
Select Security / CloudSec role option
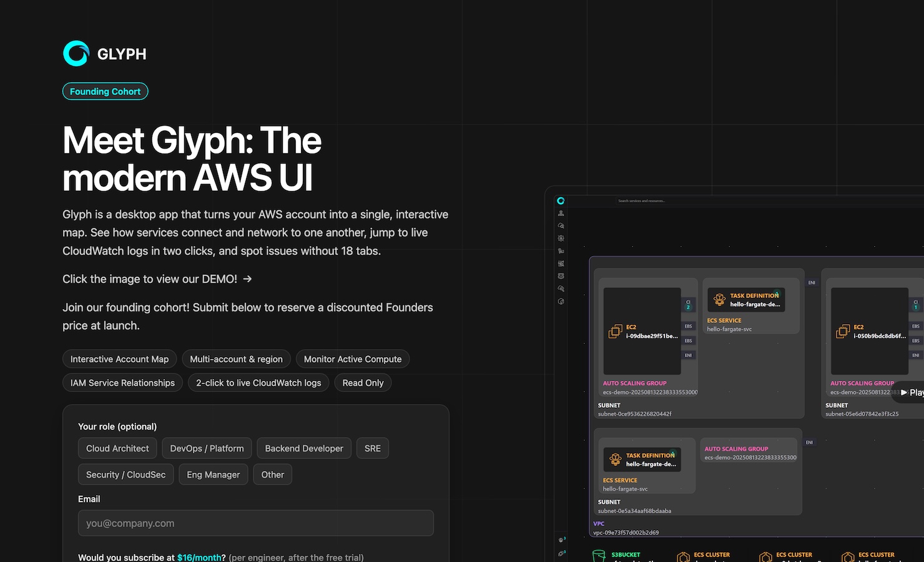125,475
